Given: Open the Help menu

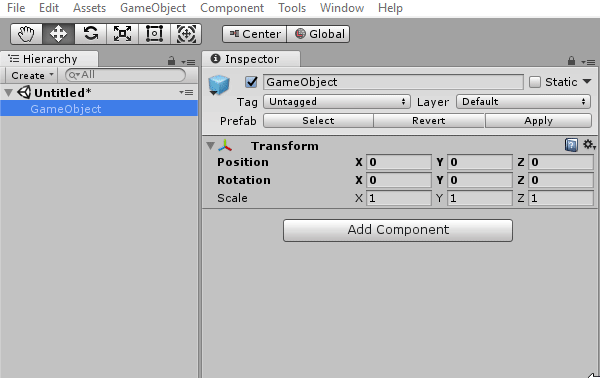Looking at the screenshot, I should coord(390,8).
